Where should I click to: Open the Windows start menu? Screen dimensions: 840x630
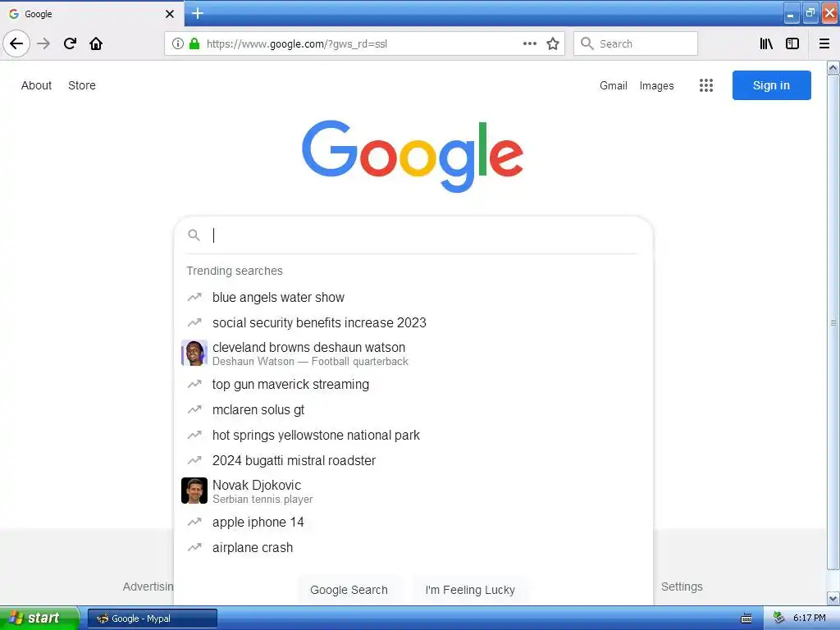pos(39,618)
